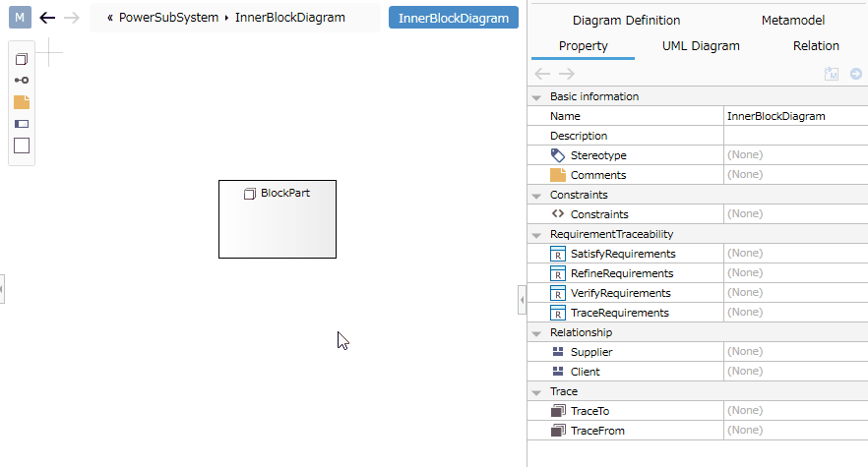Image resolution: width=868 pixels, height=467 pixels.
Task: Click the blue InnerBlockDiagram tab button
Action: click(454, 18)
